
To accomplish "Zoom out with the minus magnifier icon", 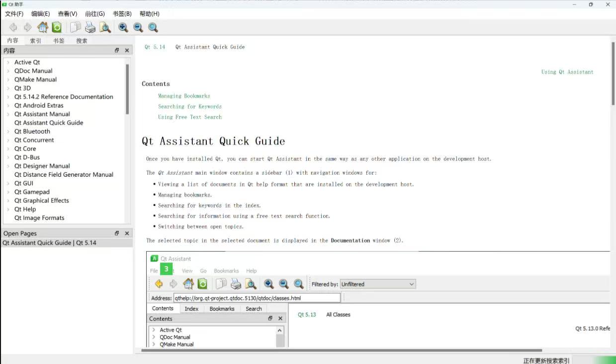I will pyautogui.click(x=138, y=27).
